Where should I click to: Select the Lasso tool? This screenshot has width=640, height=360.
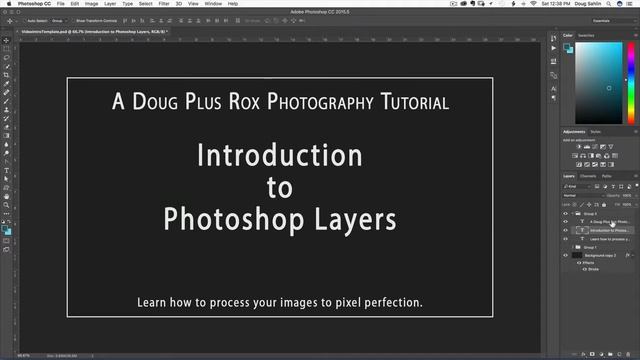click(6, 58)
